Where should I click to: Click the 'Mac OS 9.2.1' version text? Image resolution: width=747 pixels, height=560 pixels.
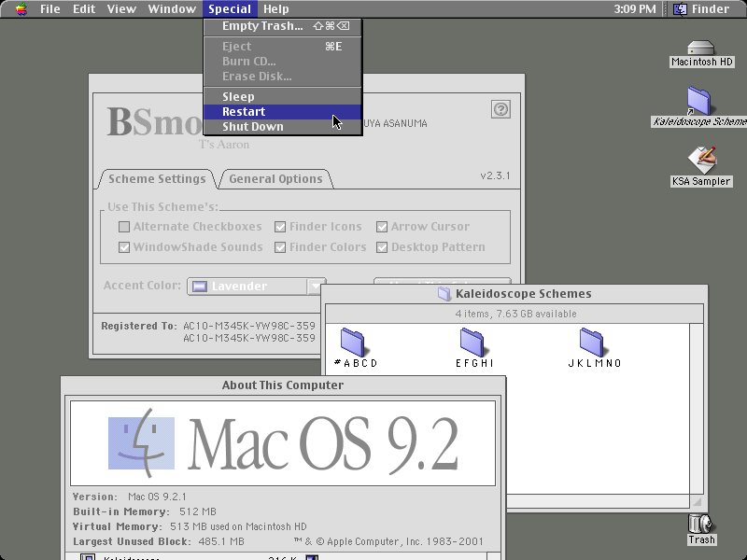[x=157, y=497]
